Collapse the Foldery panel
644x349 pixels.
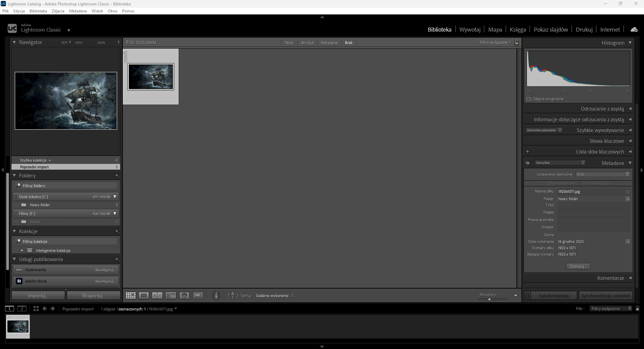coord(14,175)
